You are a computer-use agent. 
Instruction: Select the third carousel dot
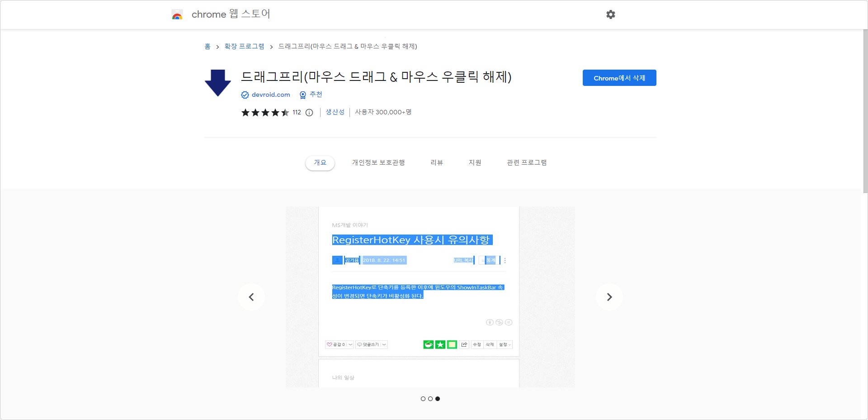click(438, 399)
